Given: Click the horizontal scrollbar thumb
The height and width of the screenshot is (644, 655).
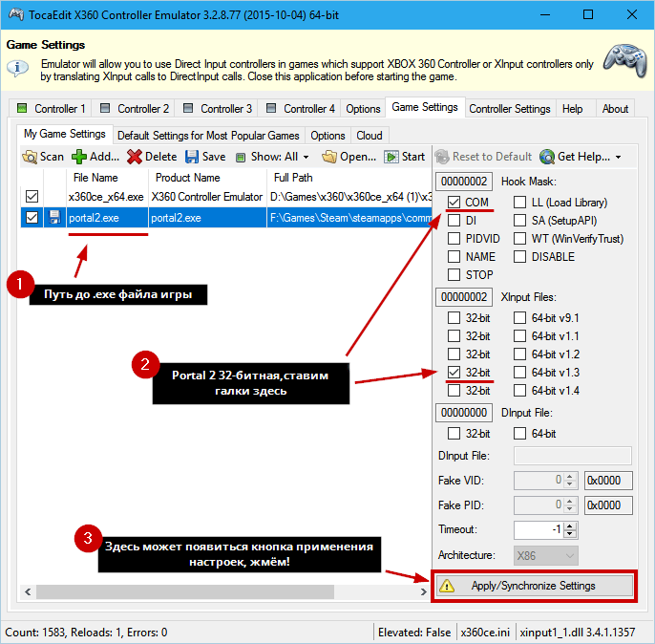Looking at the screenshot, I should click(185, 591).
